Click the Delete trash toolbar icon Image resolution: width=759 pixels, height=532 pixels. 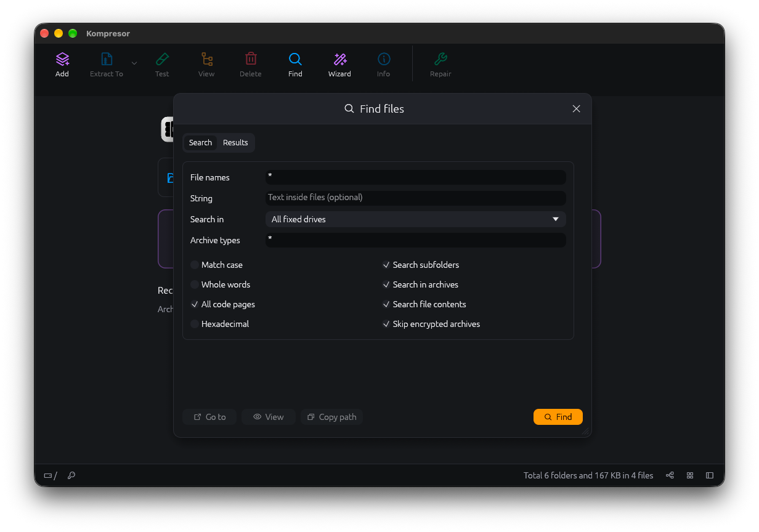point(251,59)
